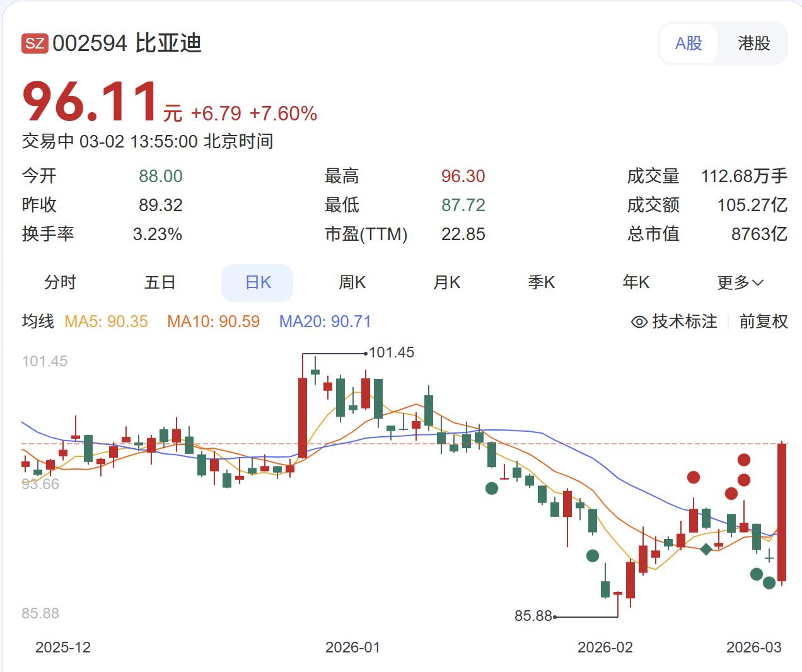Click the 市盈(TTM) value 22.85
This screenshot has height=672, width=802.
click(463, 235)
